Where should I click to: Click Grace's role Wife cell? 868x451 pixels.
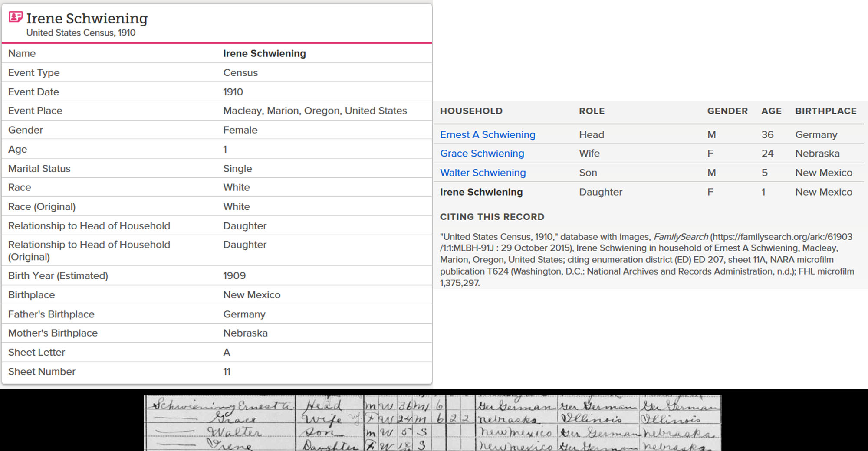click(x=589, y=154)
